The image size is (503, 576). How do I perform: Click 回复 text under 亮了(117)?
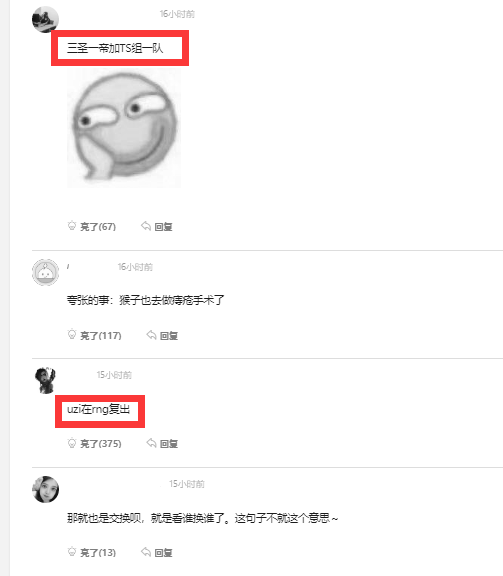pyautogui.click(x=169, y=336)
